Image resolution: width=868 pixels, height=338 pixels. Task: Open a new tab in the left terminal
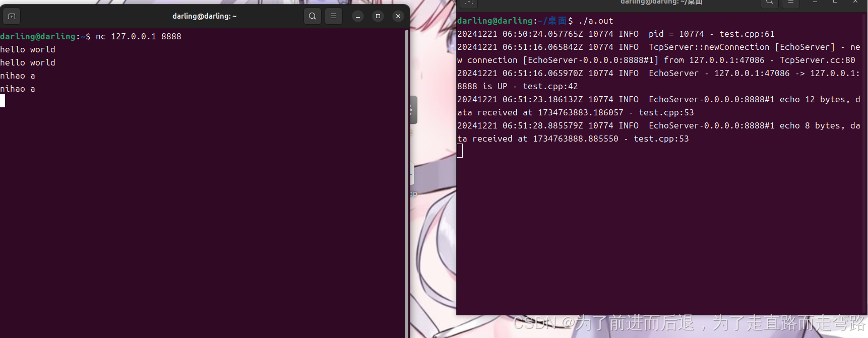tap(12, 16)
